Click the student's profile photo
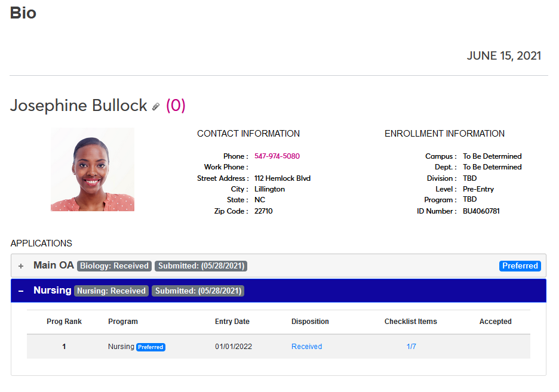The width and height of the screenshot is (559, 392). [x=93, y=169]
